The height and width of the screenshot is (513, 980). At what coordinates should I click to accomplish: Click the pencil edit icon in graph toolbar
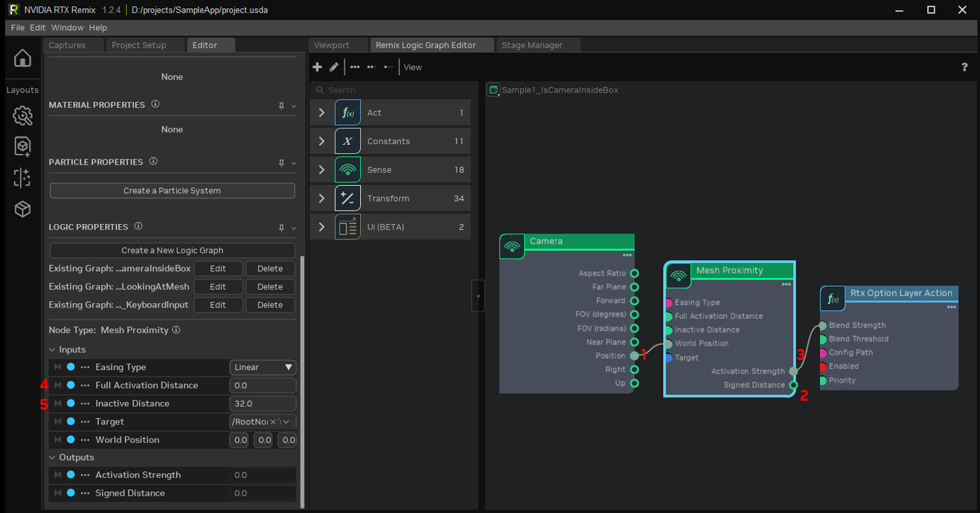tap(333, 67)
